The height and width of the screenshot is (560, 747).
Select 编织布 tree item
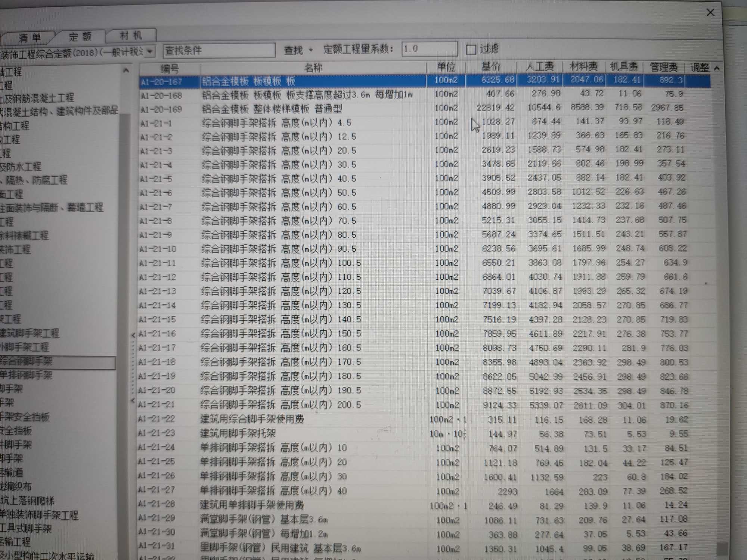(16, 486)
